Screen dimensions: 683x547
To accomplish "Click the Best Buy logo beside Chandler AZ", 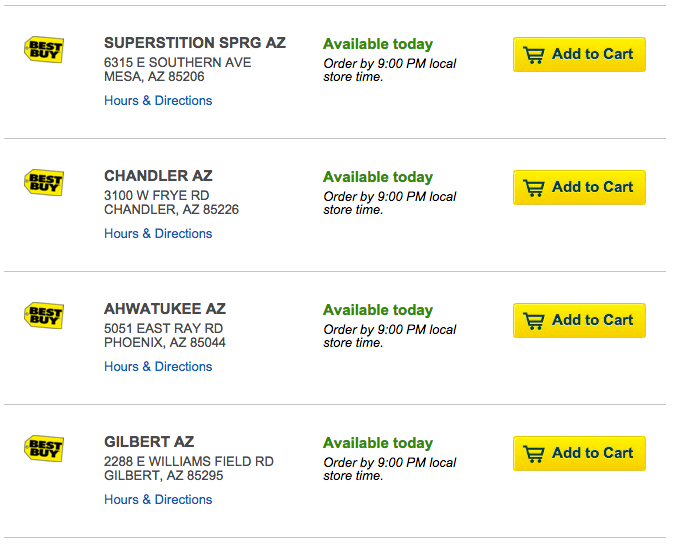I will (x=44, y=182).
